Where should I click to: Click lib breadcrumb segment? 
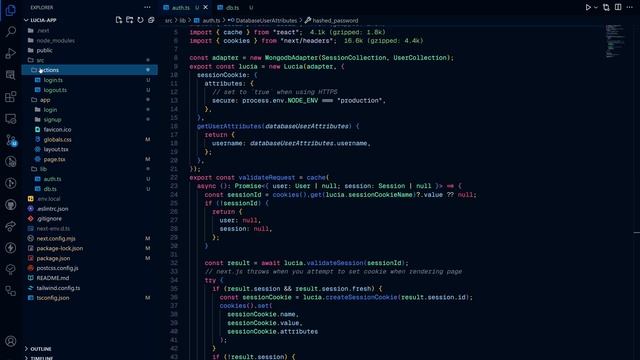(182, 20)
